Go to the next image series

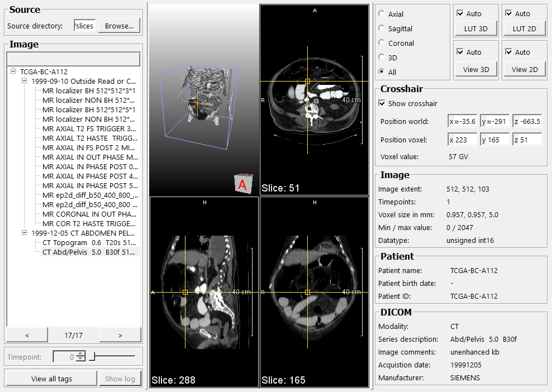click(120, 335)
